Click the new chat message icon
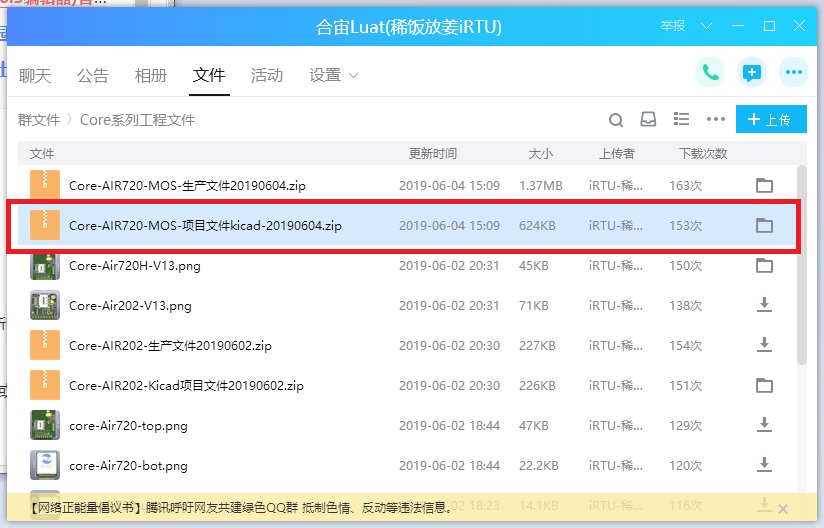 [751, 73]
